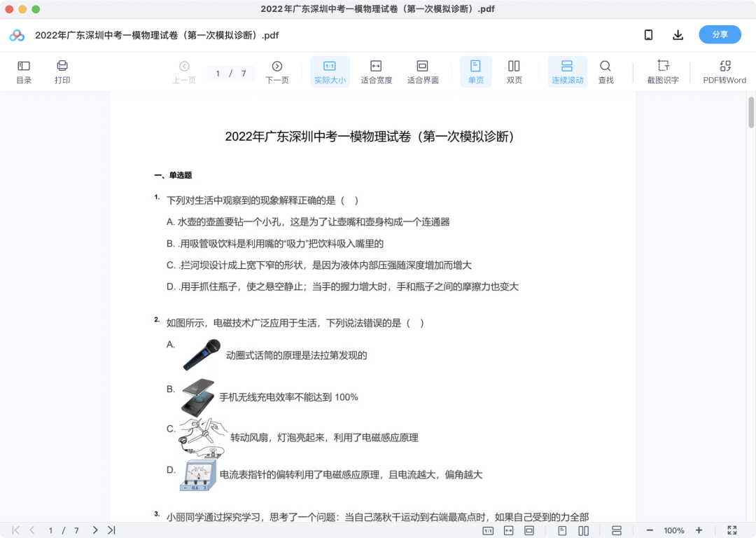This screenshot has width=756, height=538.
Task: Click continuous scroll icon in bottom bar
Action: coord(616,531)
